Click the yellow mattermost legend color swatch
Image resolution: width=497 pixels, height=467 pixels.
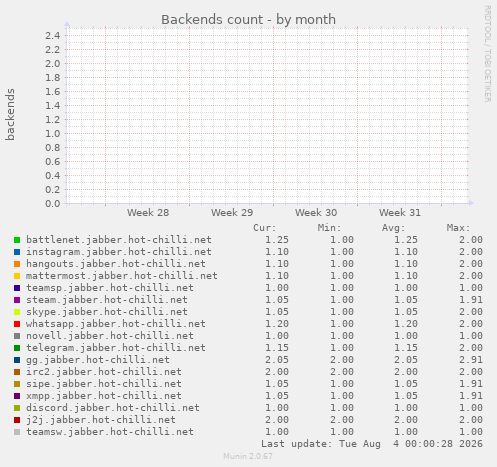[17, 276]
